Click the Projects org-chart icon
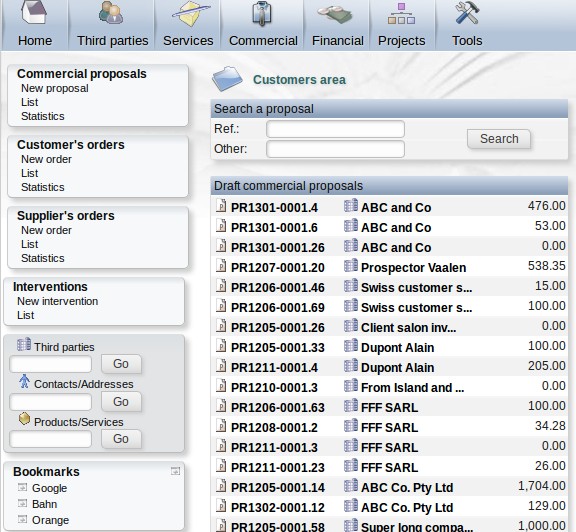Image resolution: width=576 pixels, height=532 pixels. (401, 14)
